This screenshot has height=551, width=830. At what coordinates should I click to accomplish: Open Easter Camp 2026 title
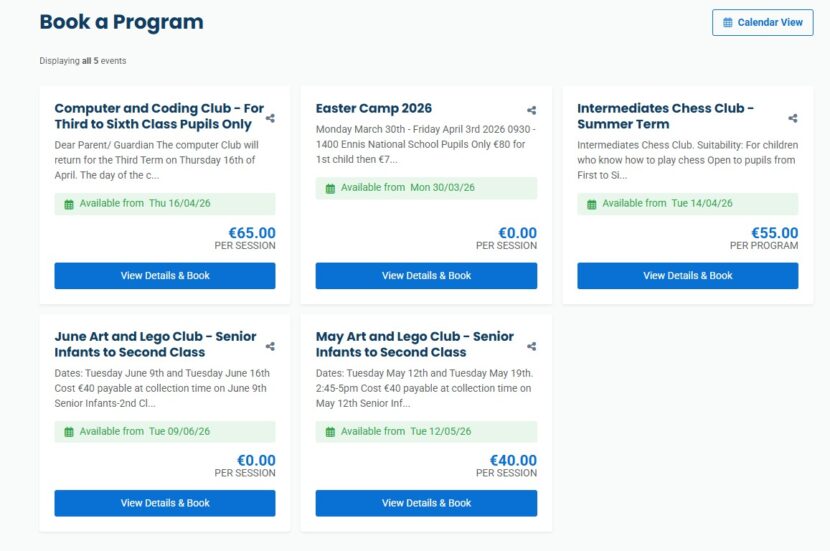point(374,108)
